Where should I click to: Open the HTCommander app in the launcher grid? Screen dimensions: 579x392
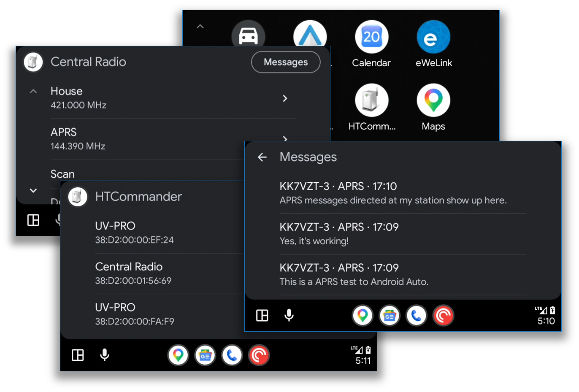pyautogui.click(x=372, y=107)
